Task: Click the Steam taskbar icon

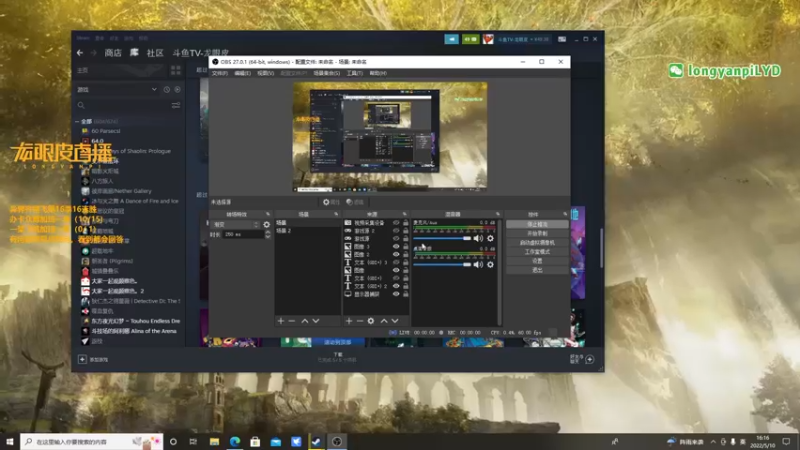Action: pos(316,442)
